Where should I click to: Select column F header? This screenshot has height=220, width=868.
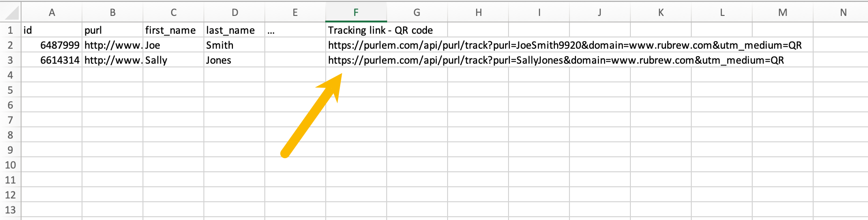point(356,12)
